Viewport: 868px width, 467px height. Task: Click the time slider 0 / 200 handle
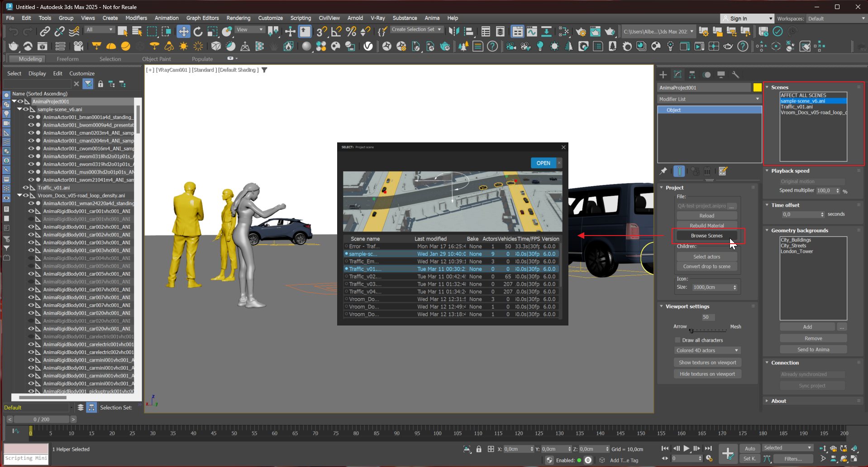(x=42, y=420)
